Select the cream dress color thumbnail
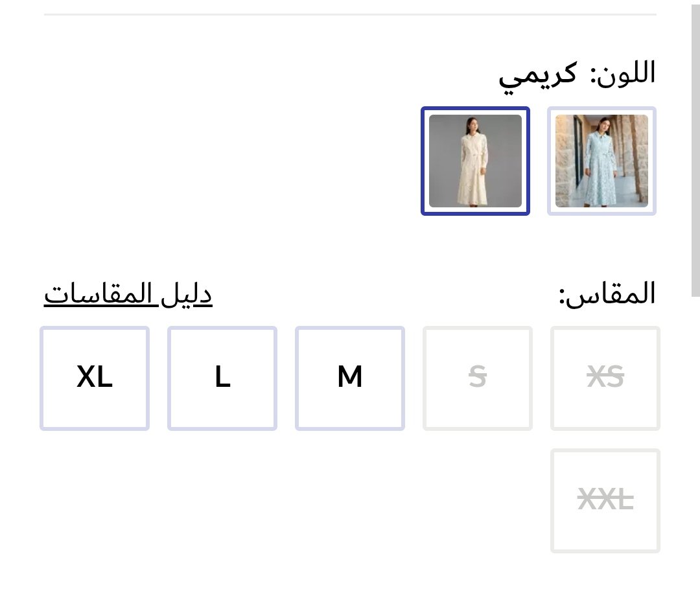Image resolution: width=700 pixels, height=600 pixels. 475,161
